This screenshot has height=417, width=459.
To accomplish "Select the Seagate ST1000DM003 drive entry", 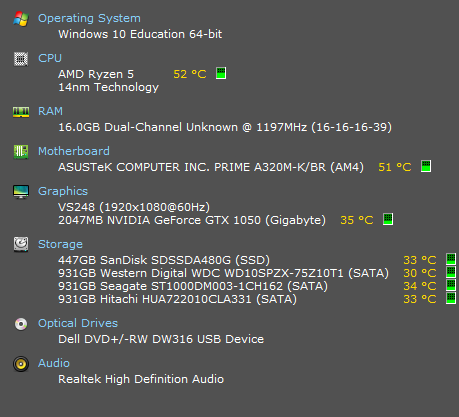I will point(193,286).
